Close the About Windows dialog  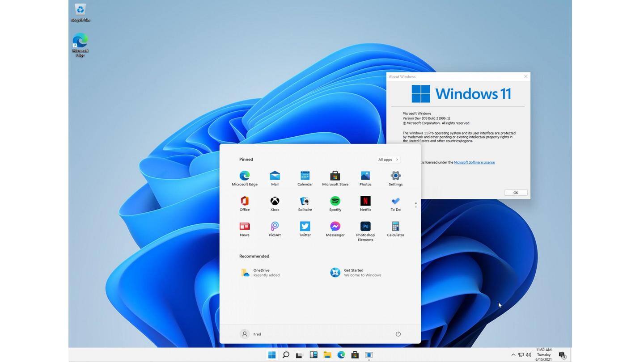[x=525, y=76]
